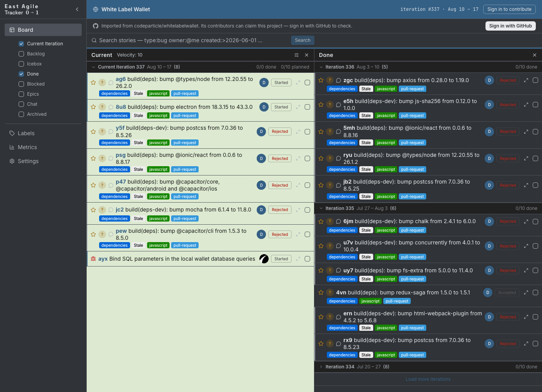Click Sign in with GitHub button
Image resolution: width=542 pixels, height=392 pixels.
[x=511, y=26]
